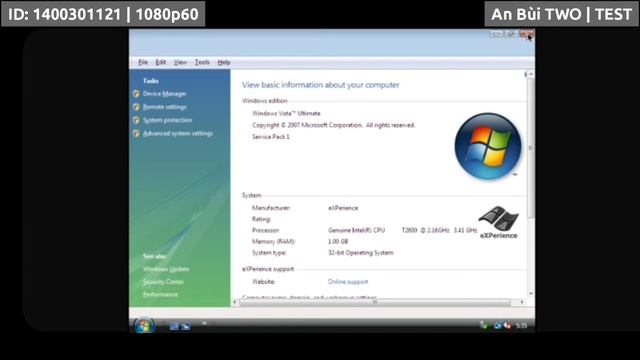Click the 'View basic information about your computer' heading

pyautogui.click(x=320, y=85)
